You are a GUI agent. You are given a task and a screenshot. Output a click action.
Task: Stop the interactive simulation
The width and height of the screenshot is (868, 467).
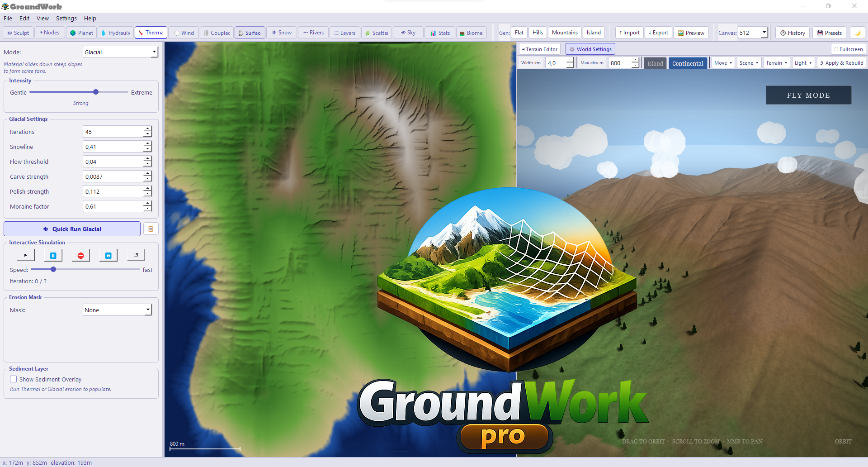click(x=81, y=256)
